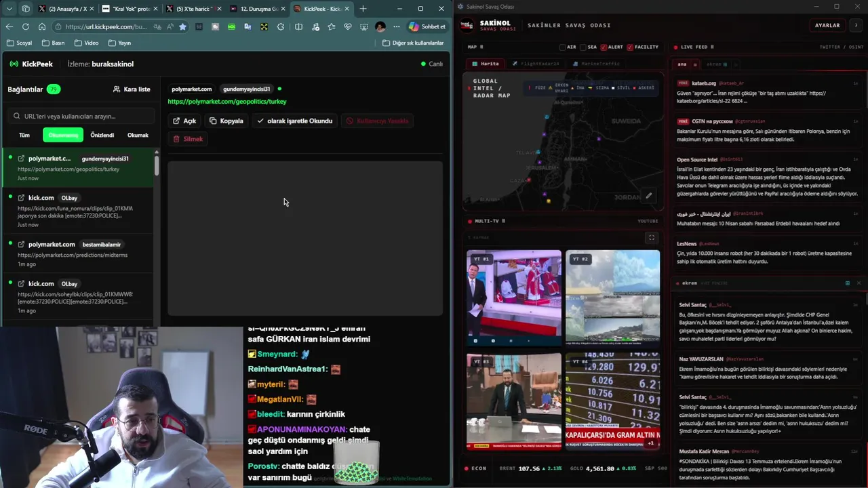The image size is (868, 488).
Task: Click the favorite star in address bar
Action: [182, 26]
